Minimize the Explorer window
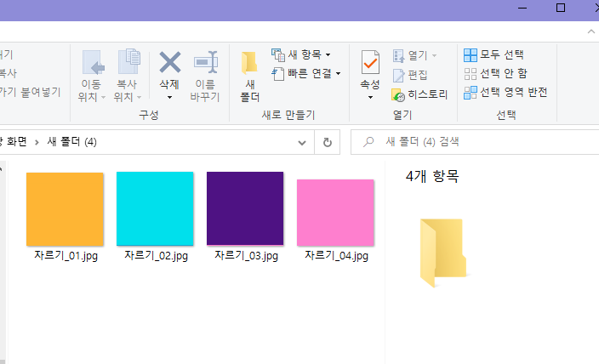 (x=522, y=8)
